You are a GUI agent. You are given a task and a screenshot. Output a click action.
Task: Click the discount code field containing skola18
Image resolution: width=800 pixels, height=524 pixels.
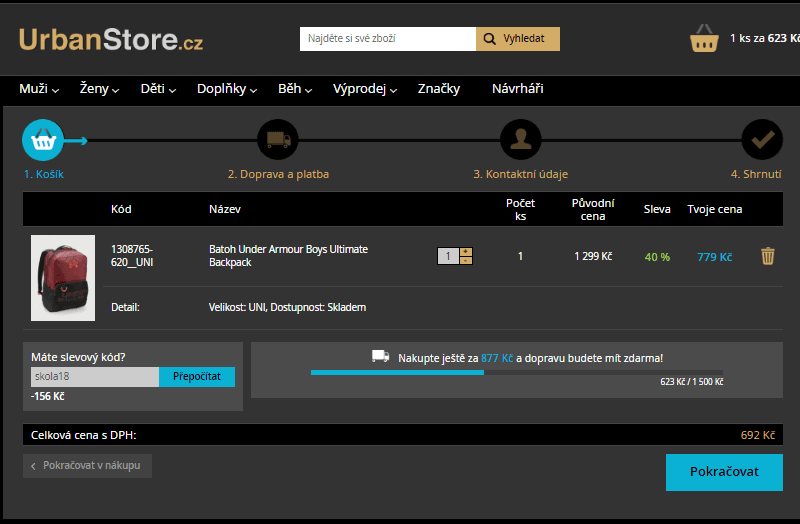95,377
